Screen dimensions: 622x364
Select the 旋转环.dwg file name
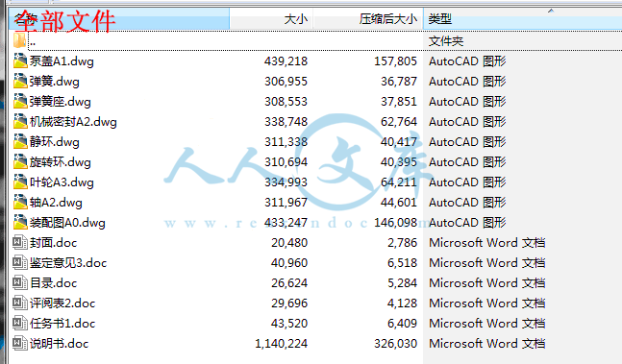pos(60,162)
